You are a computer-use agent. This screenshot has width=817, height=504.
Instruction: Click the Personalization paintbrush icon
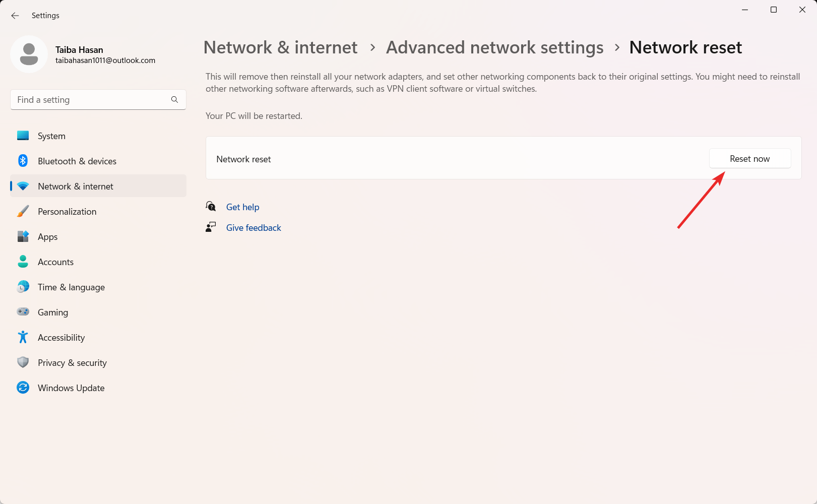(23, 211)
